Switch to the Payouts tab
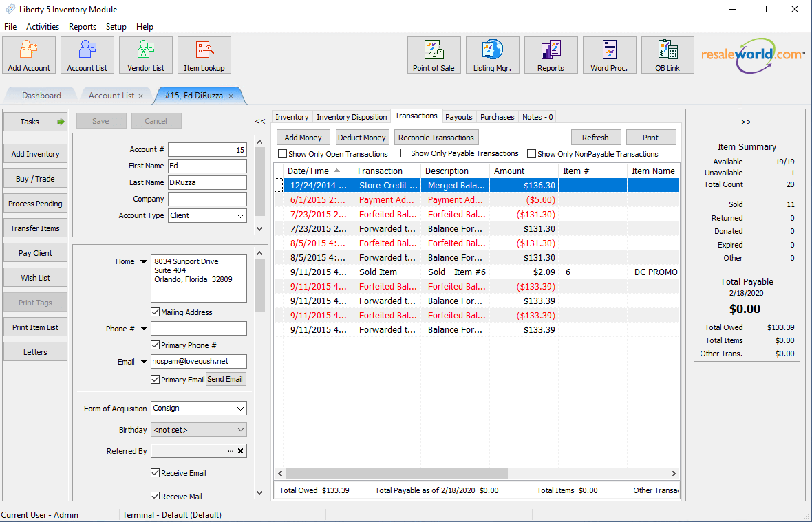Viewport: 812px width, 522px height. [x=459, y=117]
